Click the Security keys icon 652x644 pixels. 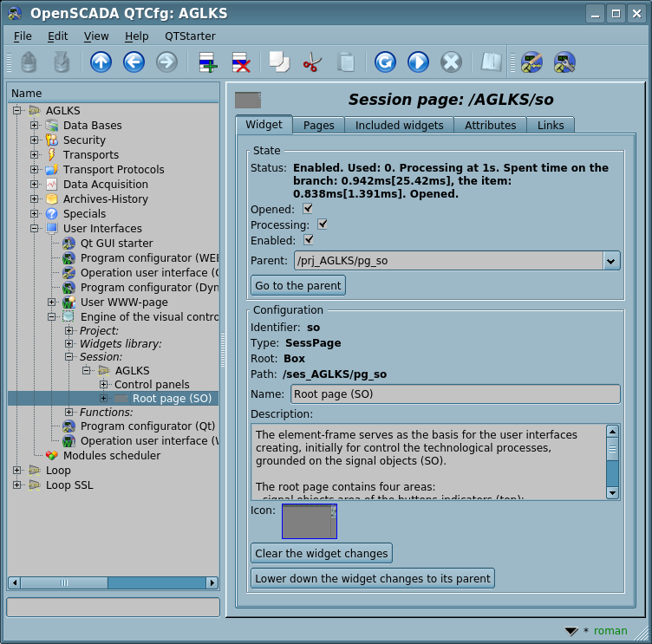tap(51, 140)
